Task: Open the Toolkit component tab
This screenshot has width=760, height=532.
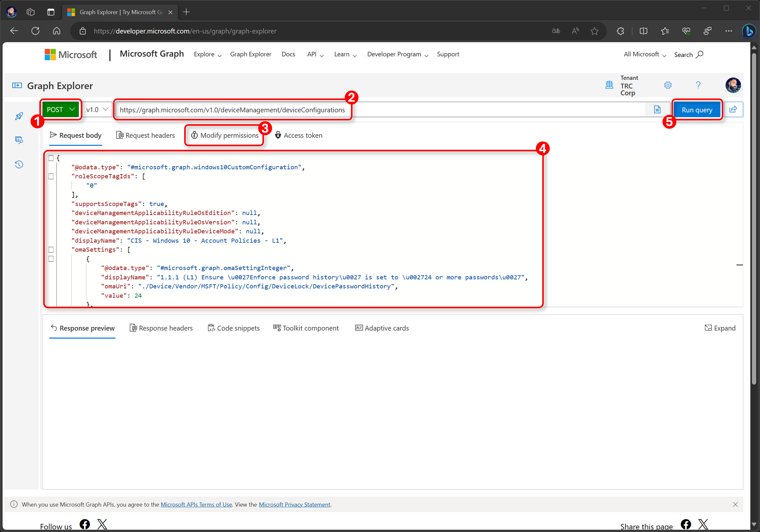Action: [x=306, y=328]
